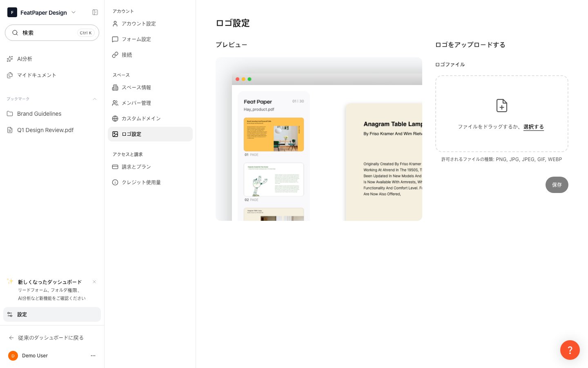
Task: Select the ロゴ設定 menu item
Action: point(150,134)
